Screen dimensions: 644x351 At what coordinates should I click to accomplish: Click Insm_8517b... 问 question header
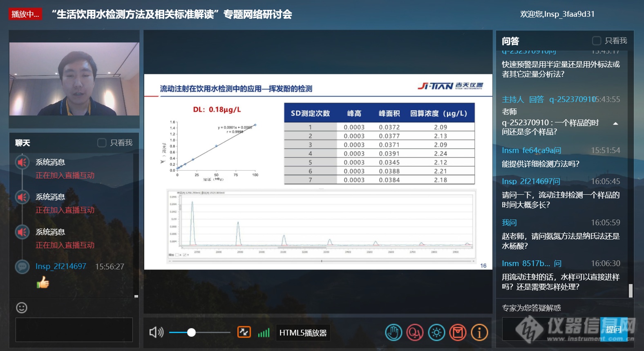[532, 264]
